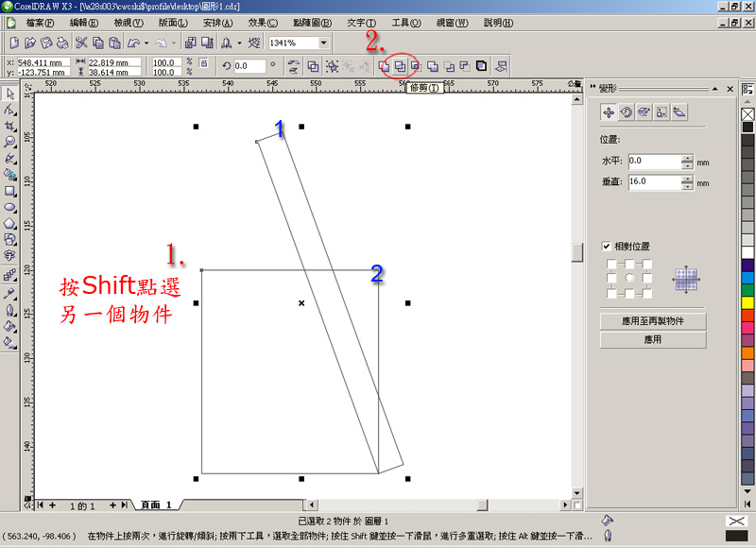Select the Freehand drawing tool
The height and width of the screenshot is (548, 756).
click(x=10, y=159)
